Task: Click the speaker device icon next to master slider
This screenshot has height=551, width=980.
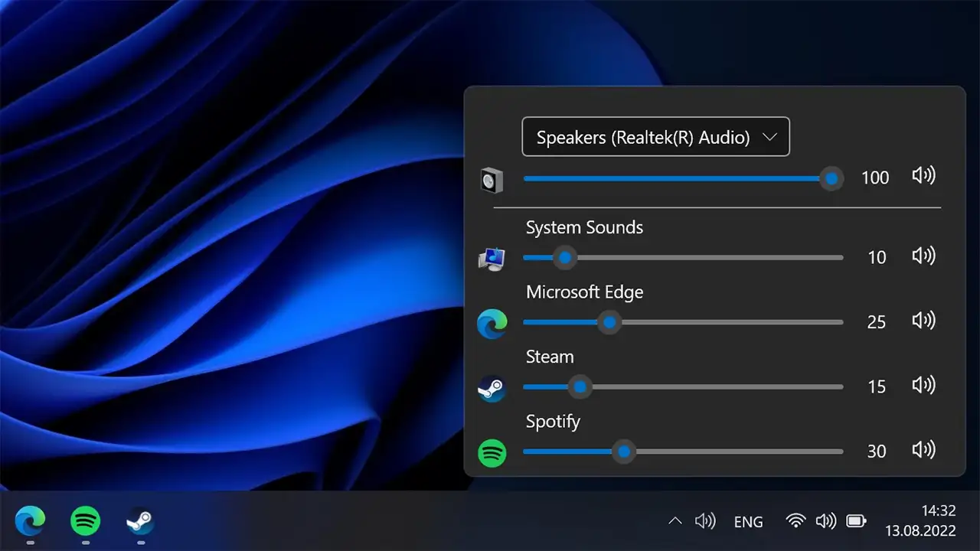Action: tap(492, 178)
